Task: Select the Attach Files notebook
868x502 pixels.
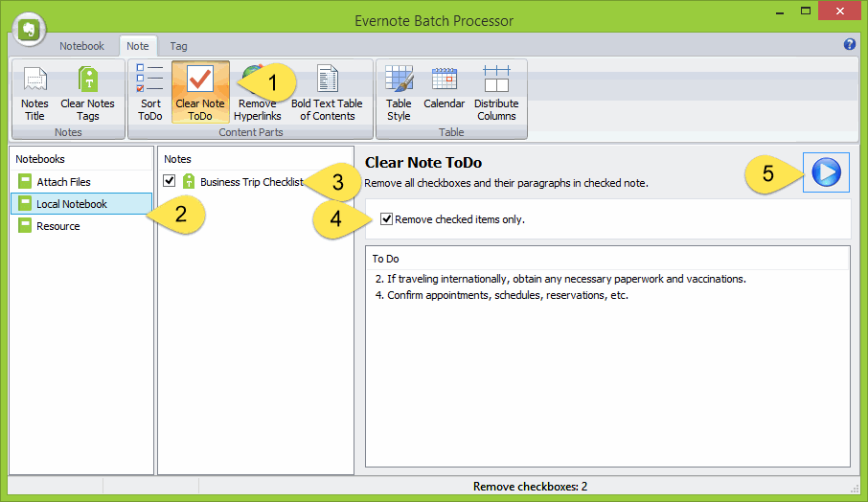Action: click(x=81, y=181)
